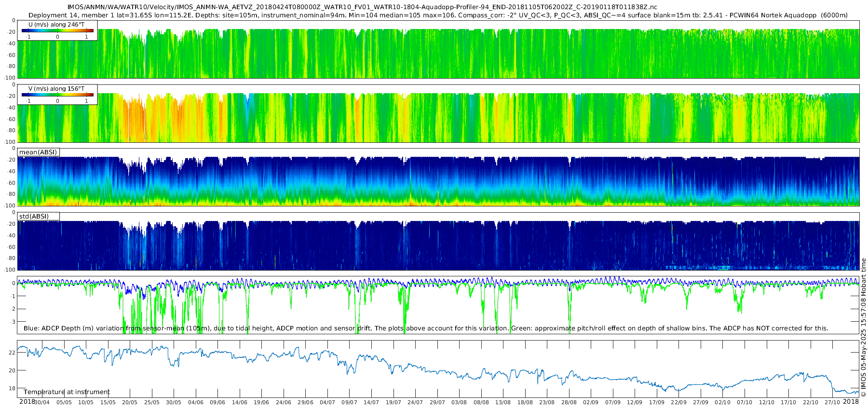Click the U velocity colorbar legend
This screenshot has height=410, width=868.
pyautogui.click(x=57, y=31)
